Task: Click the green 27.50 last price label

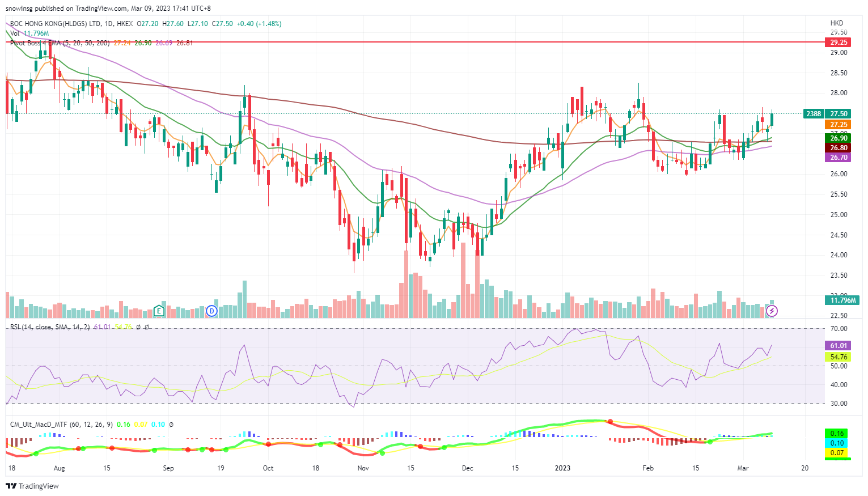Action: tap(839, 114)
